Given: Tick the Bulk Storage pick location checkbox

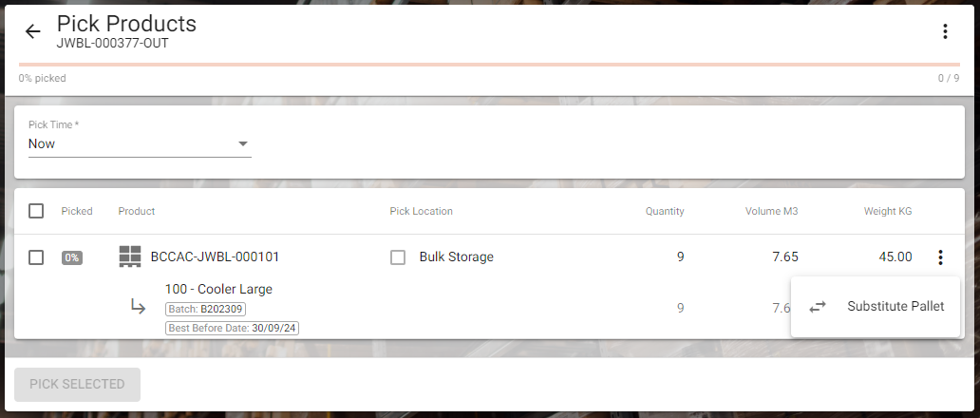Looking at the screenshot, I should tap(398, 257).
